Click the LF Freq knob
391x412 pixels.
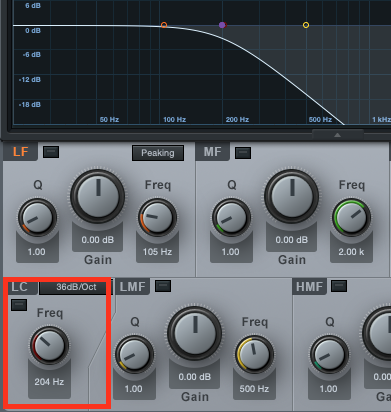(x=158, y=217)
